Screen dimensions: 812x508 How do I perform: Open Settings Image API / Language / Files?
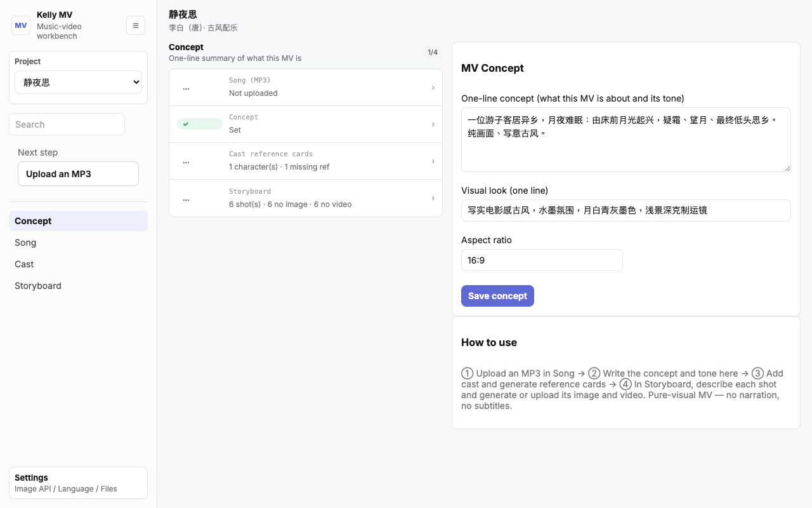point(78,483)
